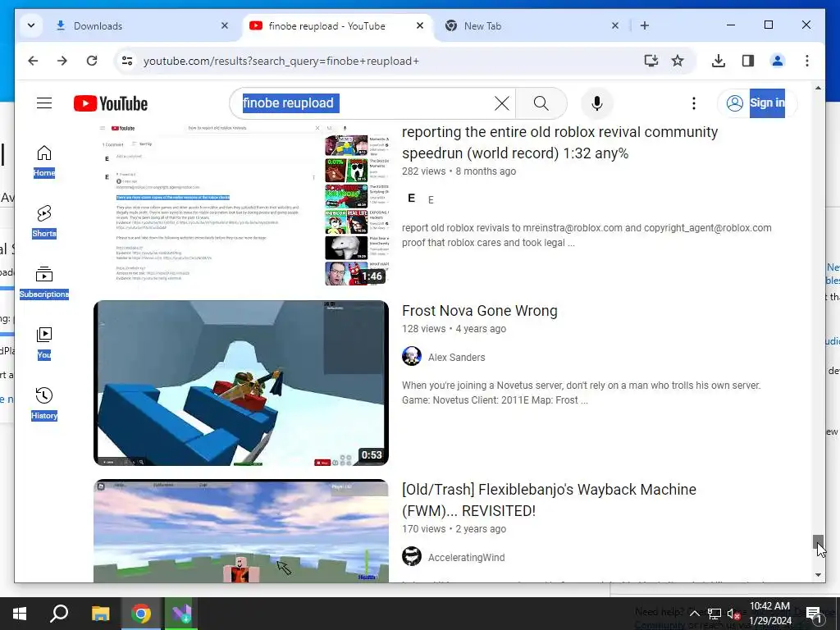Close the Downloads tab
Viewport: 840px width, 630px height.
pos(225,25)
